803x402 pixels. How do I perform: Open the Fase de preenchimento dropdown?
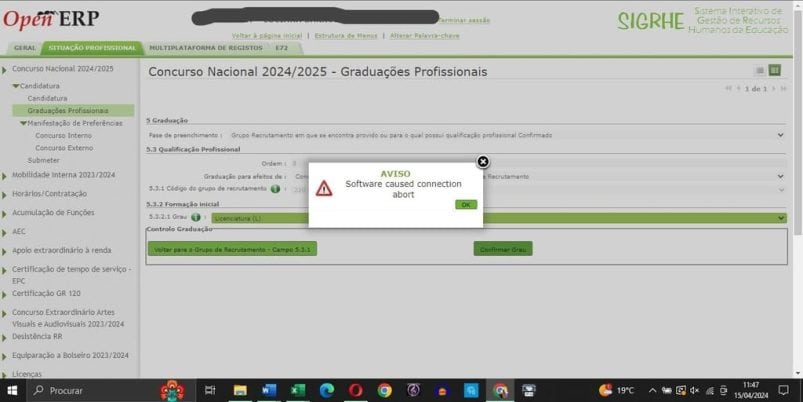[780, 134]
